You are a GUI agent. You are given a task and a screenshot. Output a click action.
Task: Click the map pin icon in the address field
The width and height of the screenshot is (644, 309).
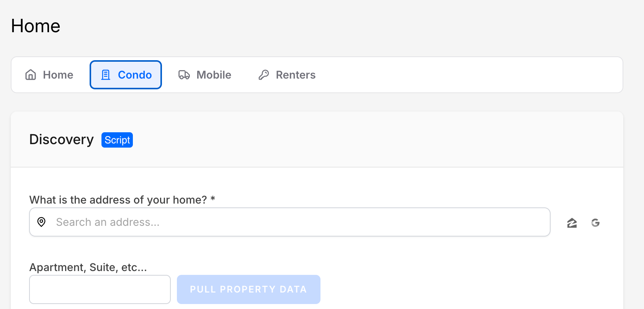(x=41, y=222)
